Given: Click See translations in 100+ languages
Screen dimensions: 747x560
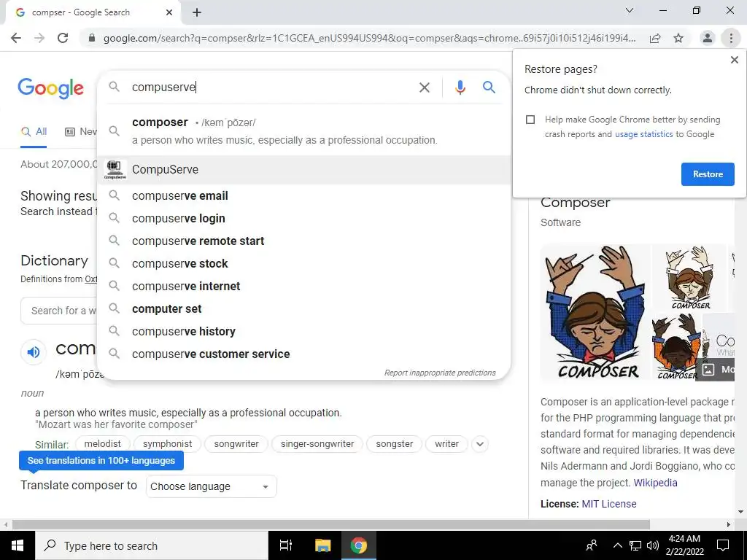Looking at the screenshot, I should click(101, 461).
